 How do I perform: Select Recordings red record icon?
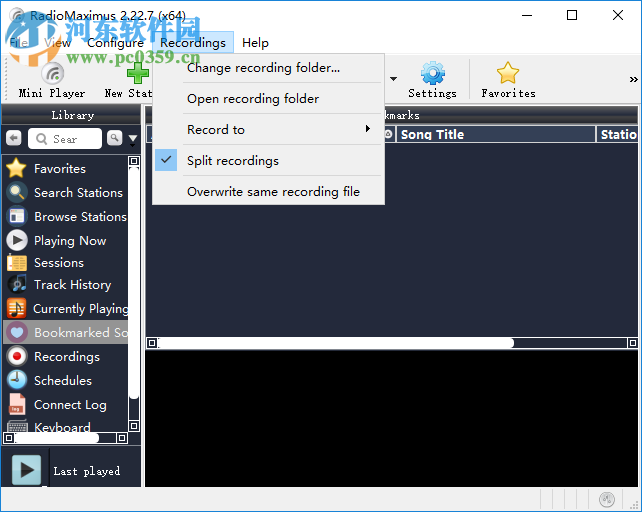click(17, 356)
